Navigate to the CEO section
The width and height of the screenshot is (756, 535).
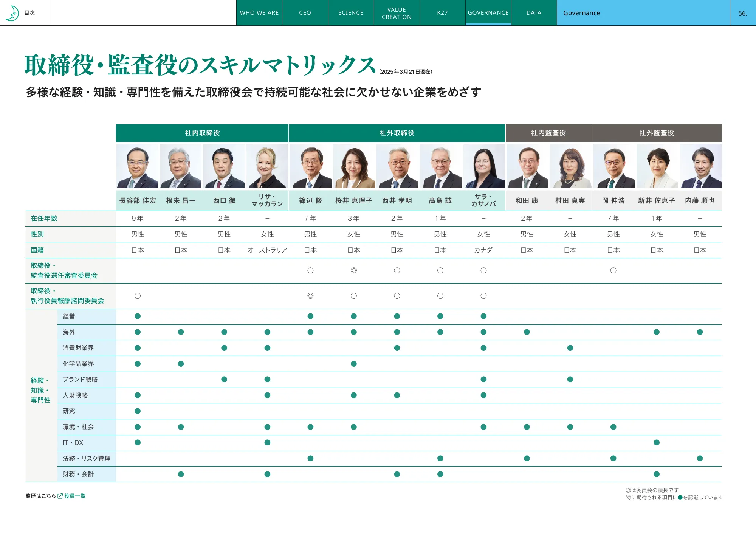click(x=305, y=13)
